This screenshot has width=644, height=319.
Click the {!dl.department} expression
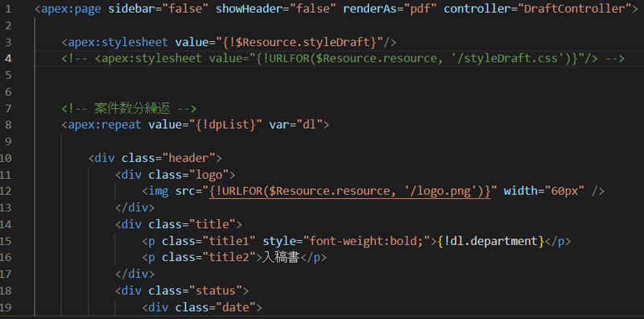point(491,241)
